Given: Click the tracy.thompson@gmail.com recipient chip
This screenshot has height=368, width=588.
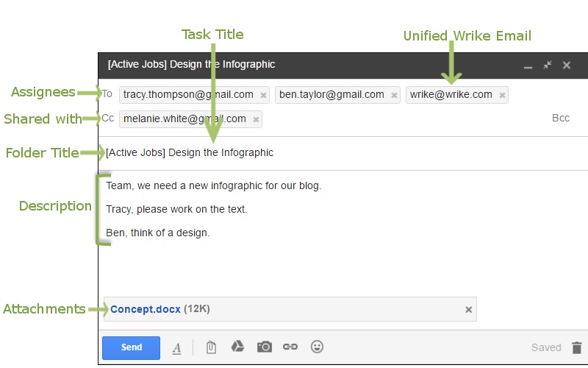Looking at the screenshot, I should click(194, 95).
